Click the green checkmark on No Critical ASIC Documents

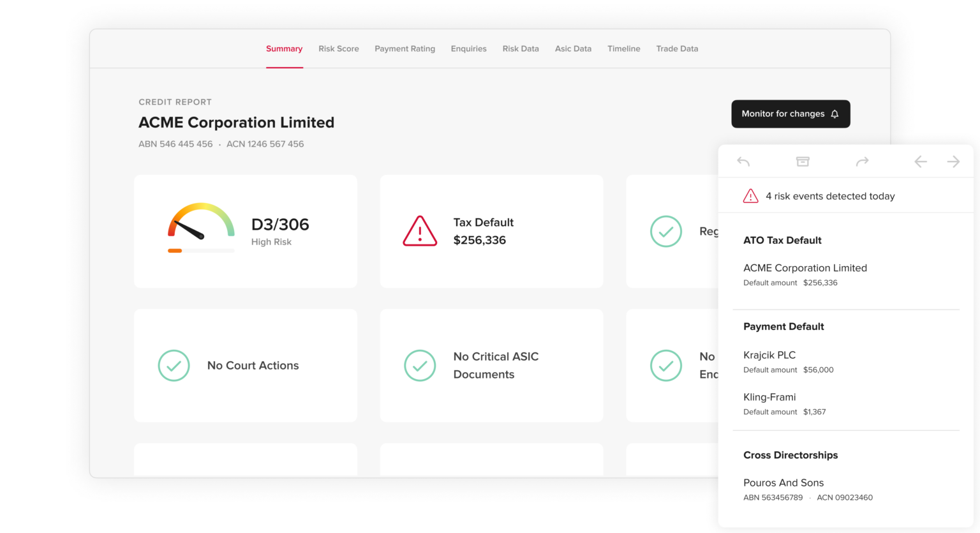click(x=420, y=365)
